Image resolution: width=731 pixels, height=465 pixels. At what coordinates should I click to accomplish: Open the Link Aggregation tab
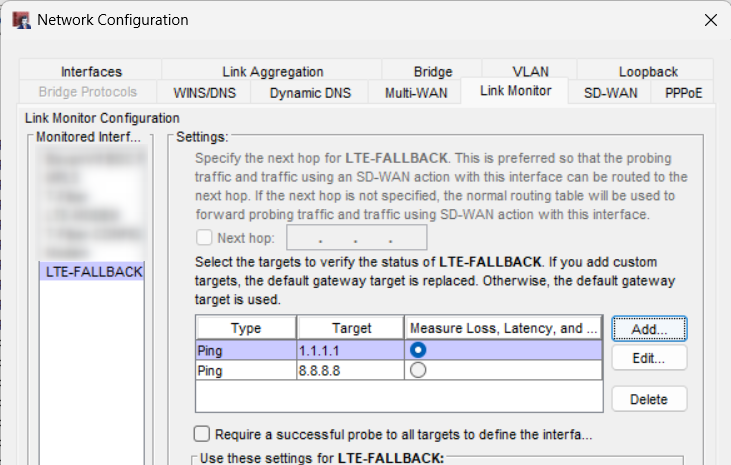(x=272, y=71)
